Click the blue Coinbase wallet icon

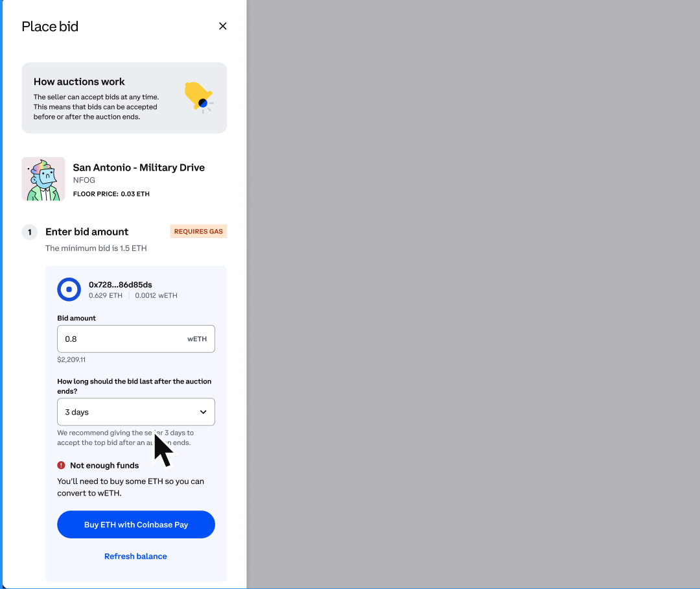click(x=69, y=289)
